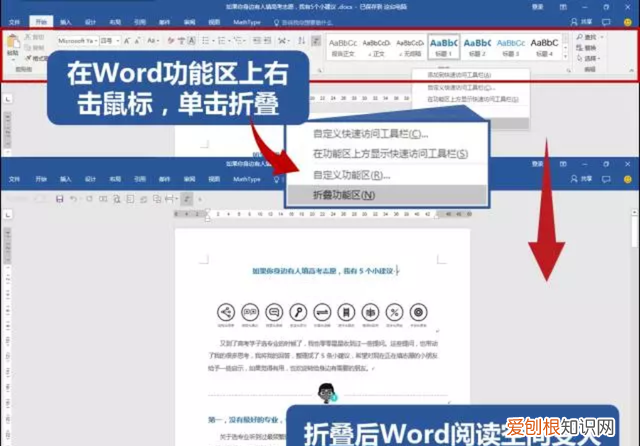Image resolution: width=640 pixels, height=446 pixels.
Task: Open the Paragraph settings dialog launcher
Action: coord(320,70)
